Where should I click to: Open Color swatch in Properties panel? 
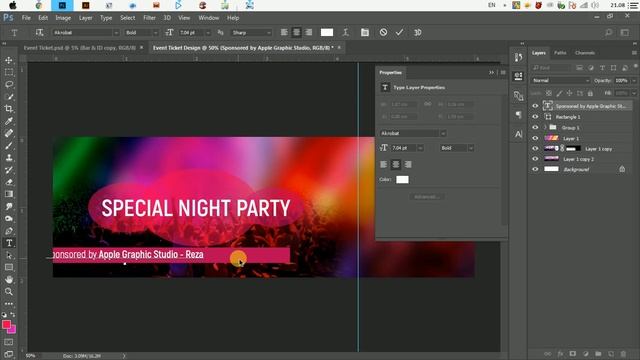pyautogui.click(x=402, y=180)
